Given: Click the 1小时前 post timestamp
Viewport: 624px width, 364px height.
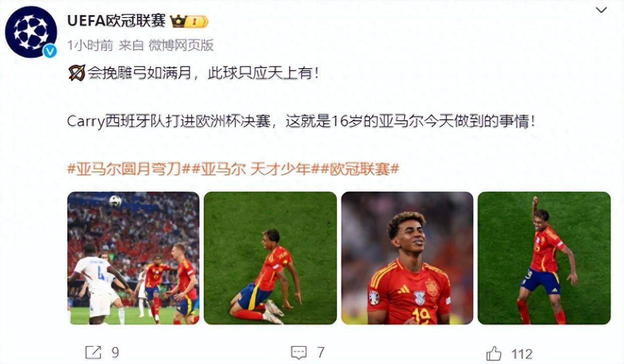Looking at the screenshot, I should [90, 46].
